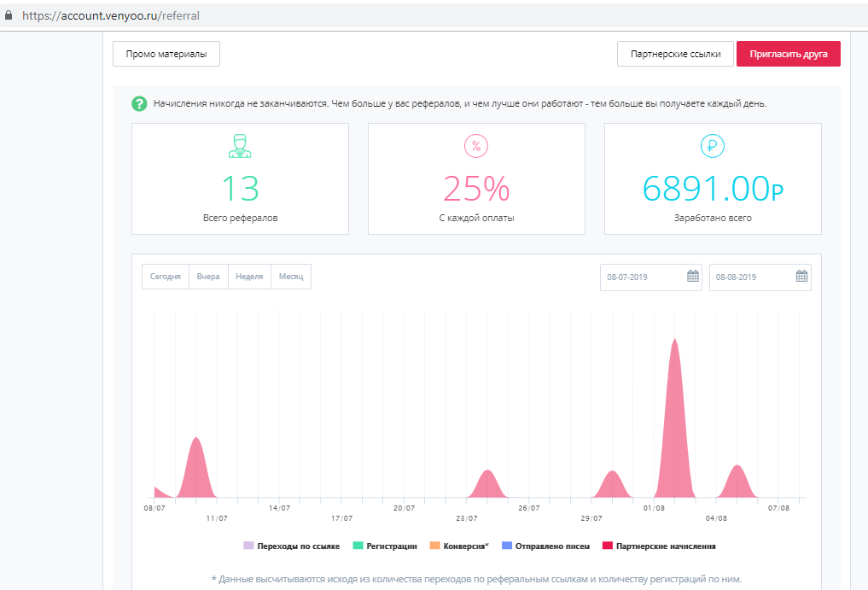This screenshot has width=868, height=590.
Task: Click the Заработано всего label
Action: [x=713, y=218]
